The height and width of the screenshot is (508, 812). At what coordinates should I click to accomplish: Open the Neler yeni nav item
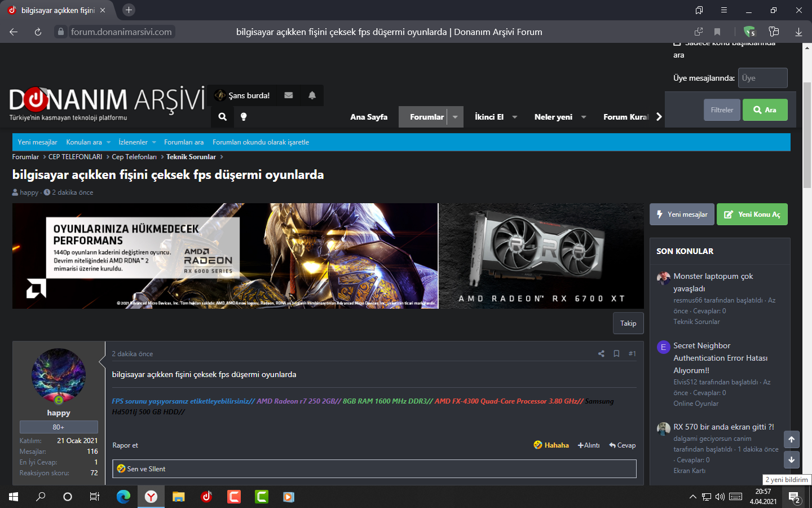point(553,117)
